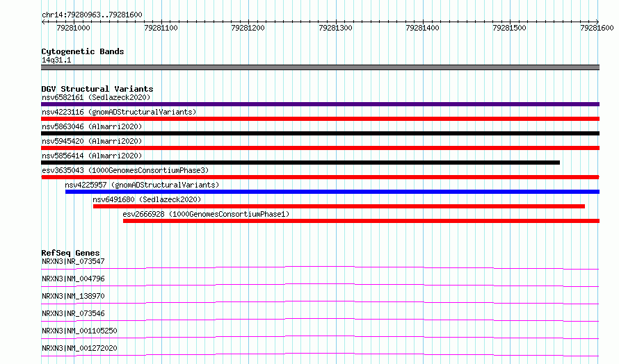This screenshot has height=364, width=619.
Task: Open nsv5863046 (Almarri2020) variant label
Action: coord(92,126)
